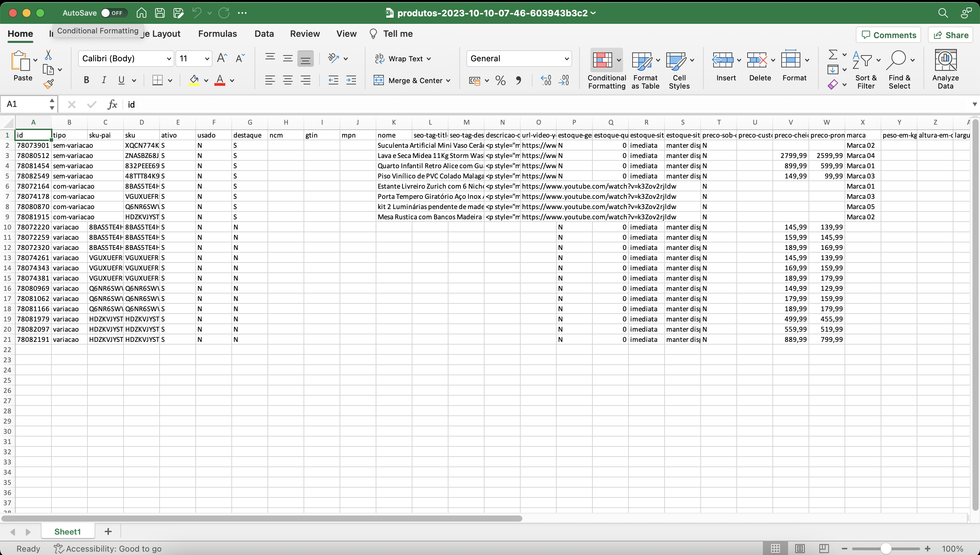Image resolution: width=980 pixels, height=555 pixels.
Task: Click the Share button
Action: coord(950,35)
